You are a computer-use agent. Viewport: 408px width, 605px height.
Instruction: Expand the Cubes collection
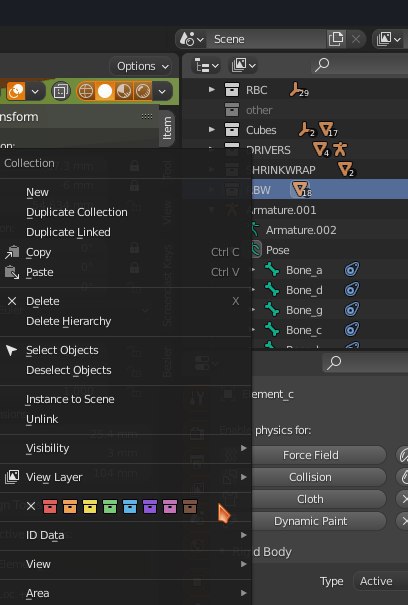coord(212,129)
